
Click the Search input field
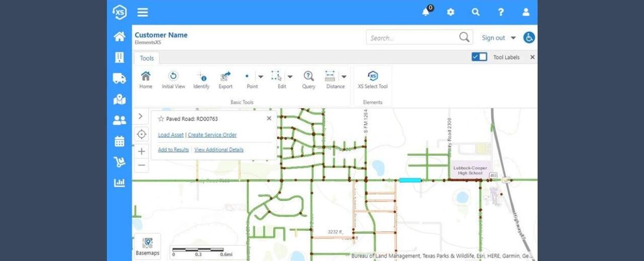point(412,38)
